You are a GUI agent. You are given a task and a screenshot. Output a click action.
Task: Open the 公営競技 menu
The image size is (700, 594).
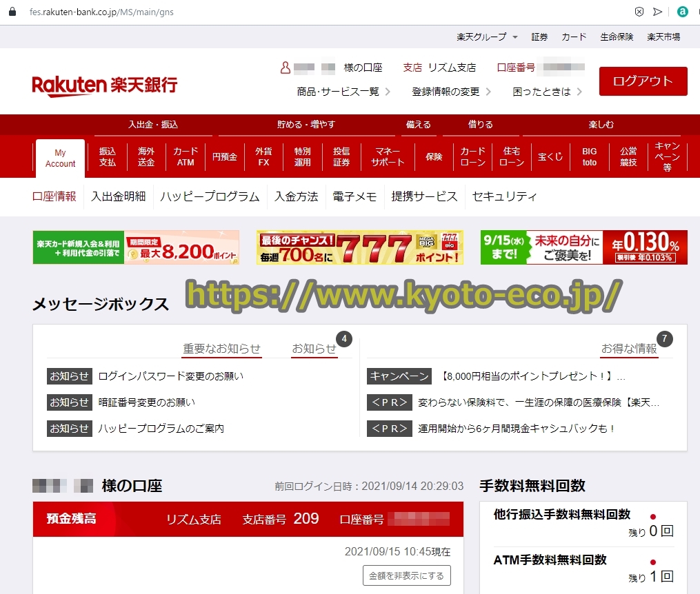tap(628, 157)
